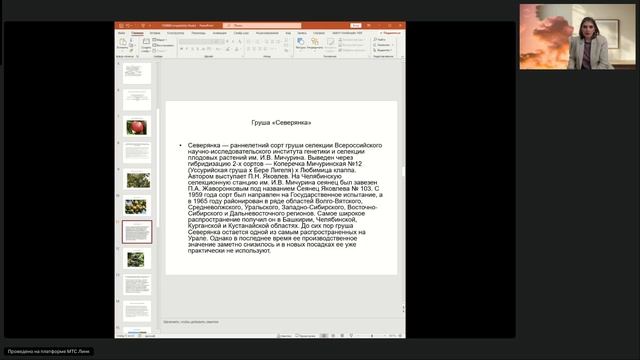Image resolution: width=640 pixels, height=360 pixels.
Task: Switch to Slide Sorter view icon
Action: point(333,336)
